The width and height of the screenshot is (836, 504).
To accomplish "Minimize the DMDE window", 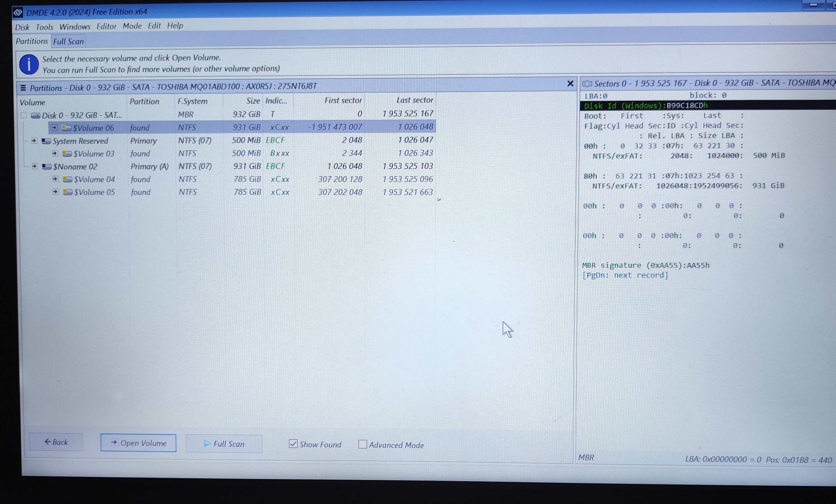I will (x=813, y=5).
